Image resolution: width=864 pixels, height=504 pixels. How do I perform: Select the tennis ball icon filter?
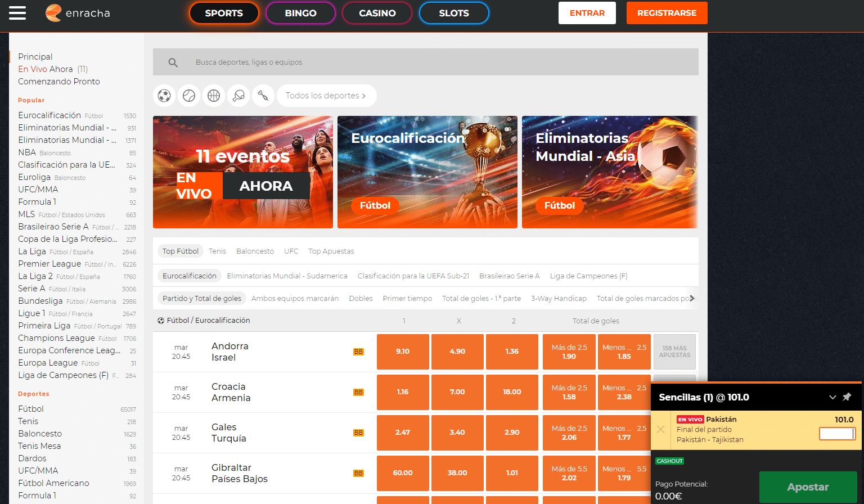(x=189, y=96)
